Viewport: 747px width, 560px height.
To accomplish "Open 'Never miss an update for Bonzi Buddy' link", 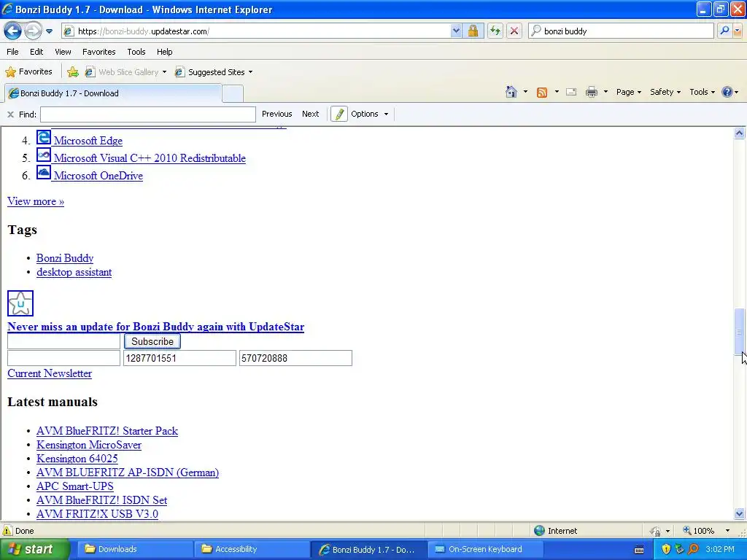I will tap(156, 327).
